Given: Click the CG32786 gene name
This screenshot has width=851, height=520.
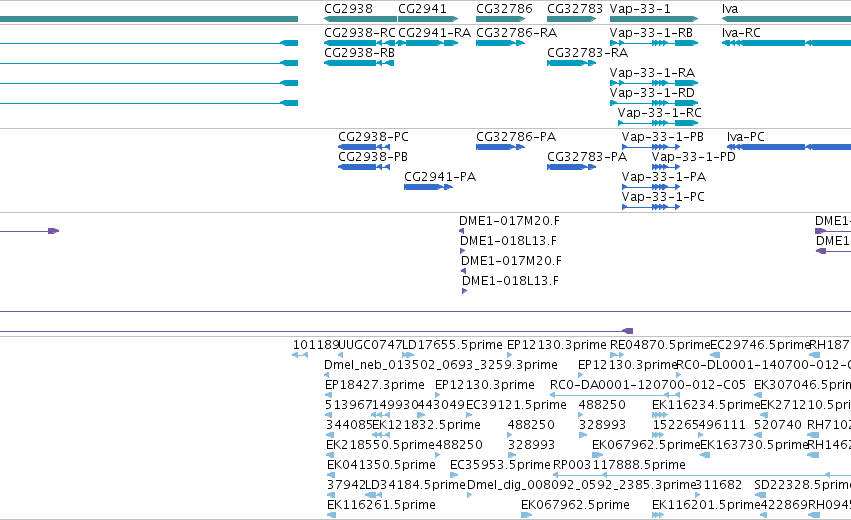Looking at the screenshot, I should tap(504, 9).
